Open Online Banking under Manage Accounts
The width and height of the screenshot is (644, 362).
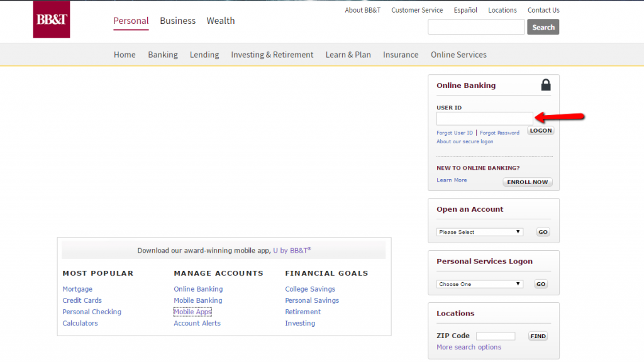198,289
